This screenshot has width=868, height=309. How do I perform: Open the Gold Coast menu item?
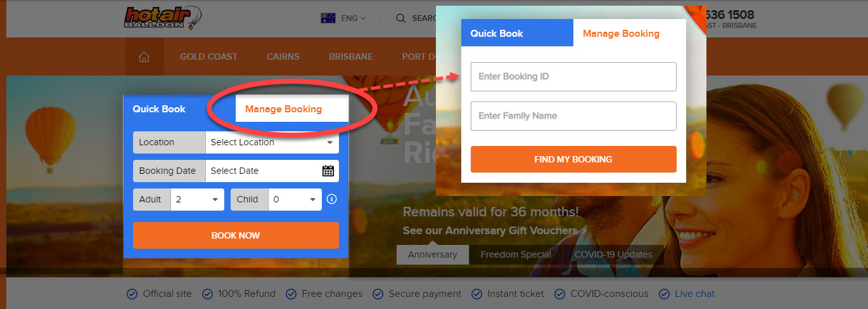[208, 56]
